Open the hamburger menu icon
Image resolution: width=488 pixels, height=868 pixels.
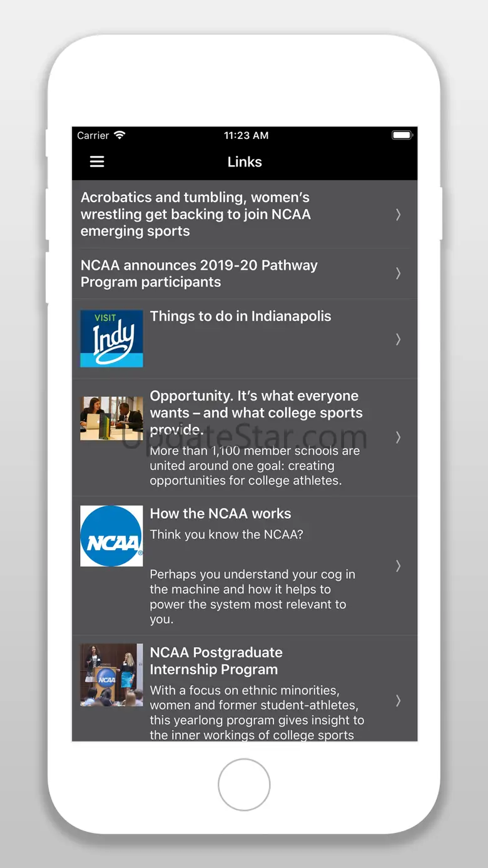(97, 162)
